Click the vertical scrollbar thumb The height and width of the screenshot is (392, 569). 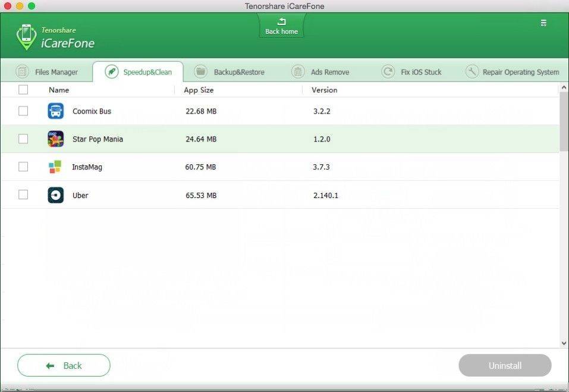564,121
